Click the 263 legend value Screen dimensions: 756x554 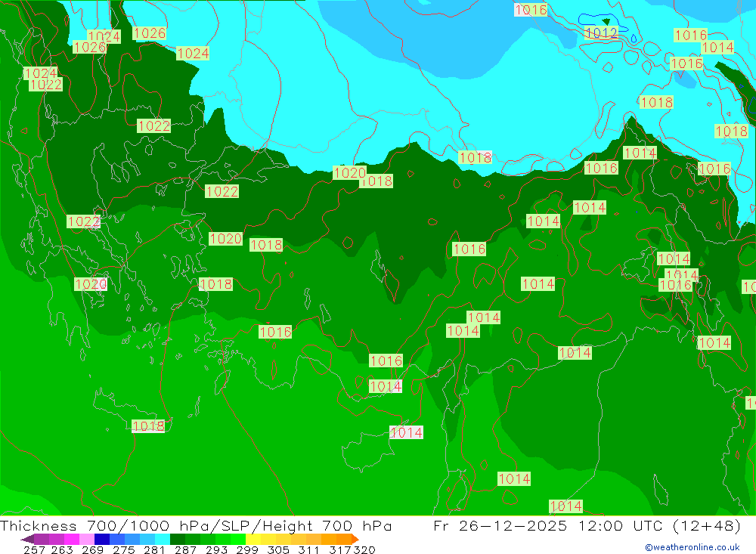tap(62, 549)
